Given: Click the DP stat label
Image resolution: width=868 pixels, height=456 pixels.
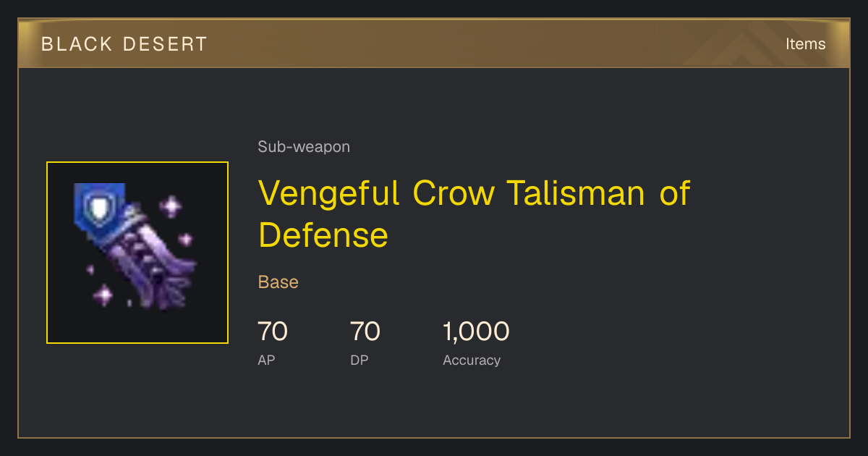Looking at the screenshot, I should coord(359,360).
